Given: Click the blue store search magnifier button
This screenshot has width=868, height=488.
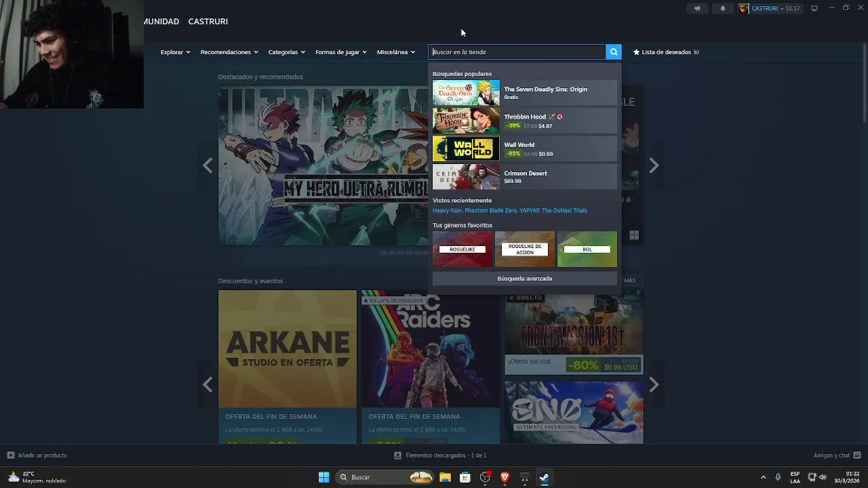Looking at the screenshot, I should [x=614, y=52].
